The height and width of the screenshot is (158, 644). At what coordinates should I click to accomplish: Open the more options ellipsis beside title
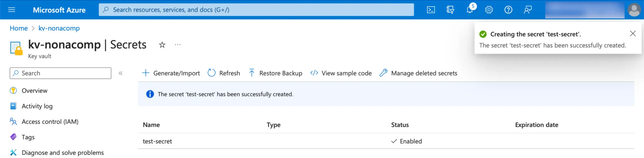point(178,45)
